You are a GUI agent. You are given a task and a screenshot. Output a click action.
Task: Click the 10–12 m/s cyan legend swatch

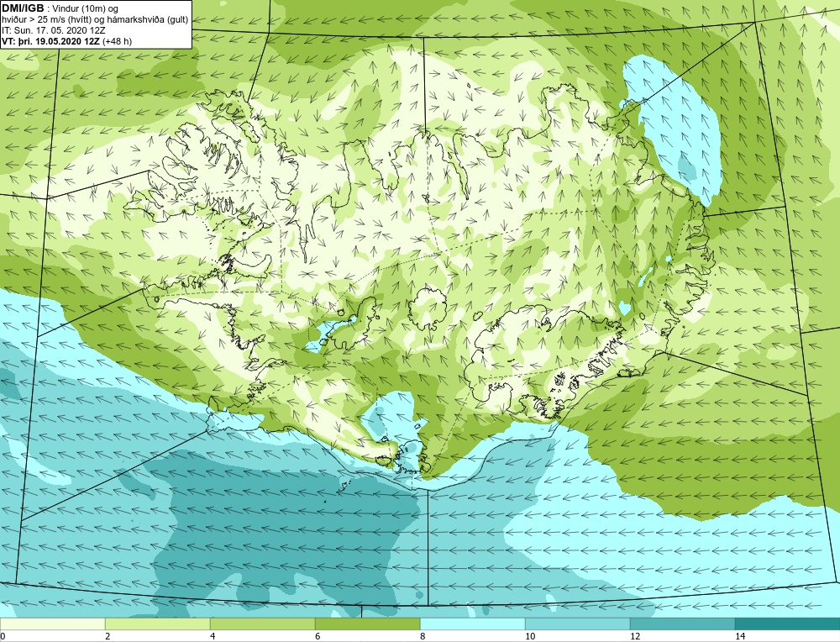click(x=578, y=624)
